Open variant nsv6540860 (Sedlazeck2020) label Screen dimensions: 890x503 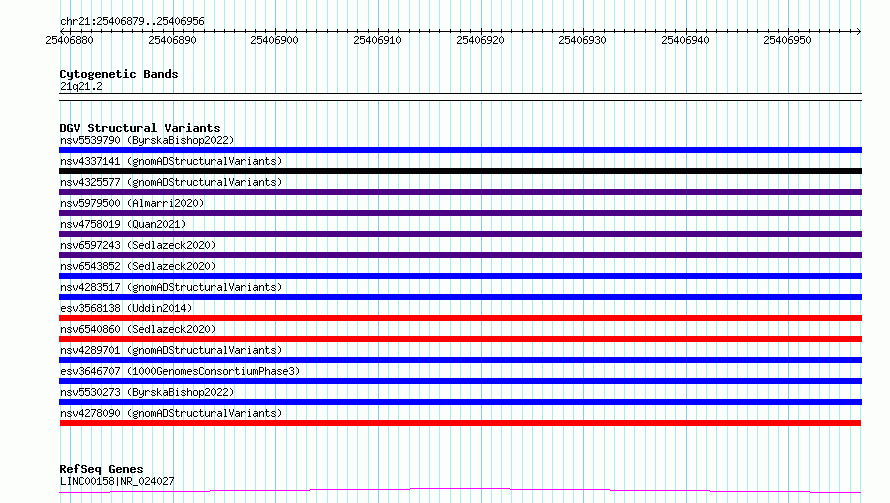[x=138, y=329]
